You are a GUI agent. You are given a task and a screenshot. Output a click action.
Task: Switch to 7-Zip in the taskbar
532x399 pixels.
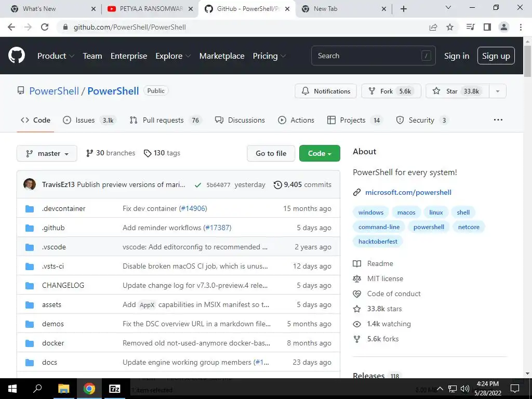pos(115,389)
